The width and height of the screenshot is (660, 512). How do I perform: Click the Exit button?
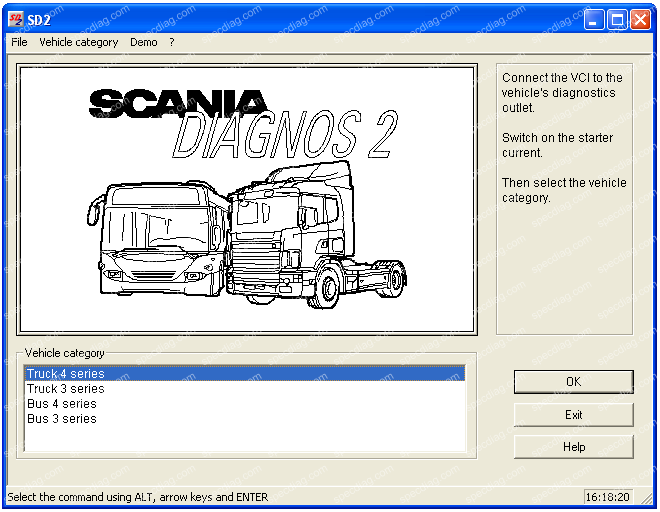click(573, 414)
